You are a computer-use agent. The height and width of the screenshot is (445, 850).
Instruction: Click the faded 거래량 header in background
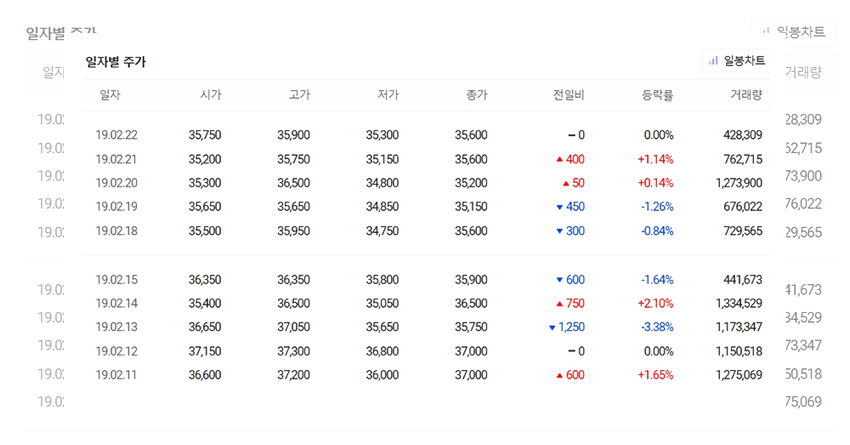[x=803, y=72]
